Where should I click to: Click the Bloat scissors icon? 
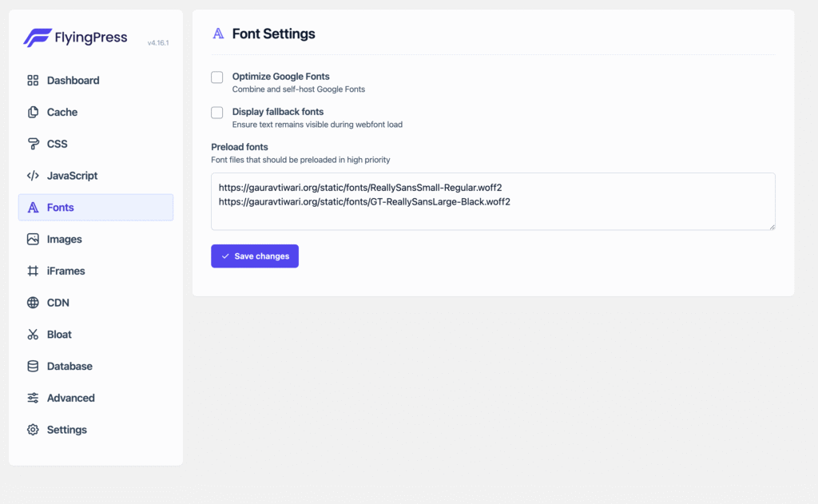[x=32, y=334]
